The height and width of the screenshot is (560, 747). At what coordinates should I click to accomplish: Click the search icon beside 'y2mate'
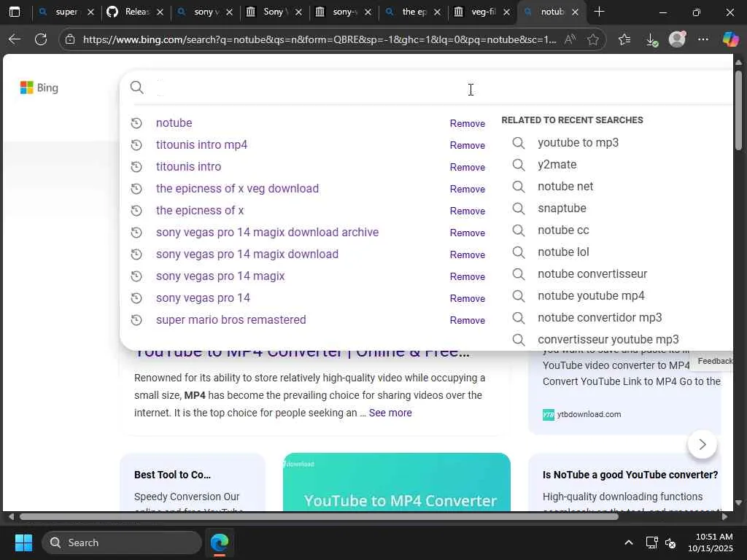[x=519, y=164]
